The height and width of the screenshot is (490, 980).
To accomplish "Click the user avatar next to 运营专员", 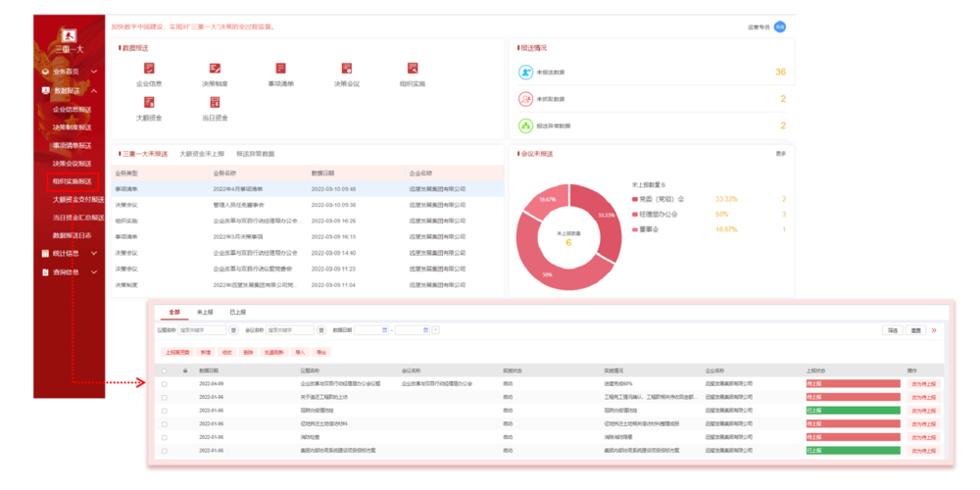I will click(780, 26).
